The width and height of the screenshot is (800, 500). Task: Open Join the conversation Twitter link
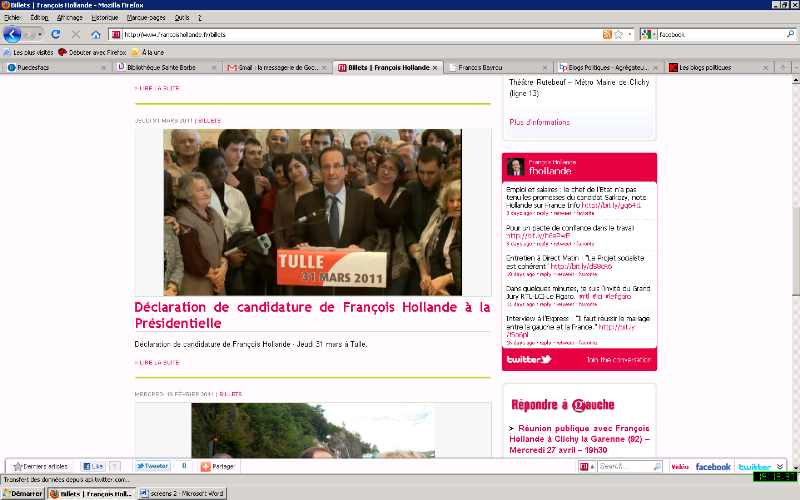pos(618,360)
